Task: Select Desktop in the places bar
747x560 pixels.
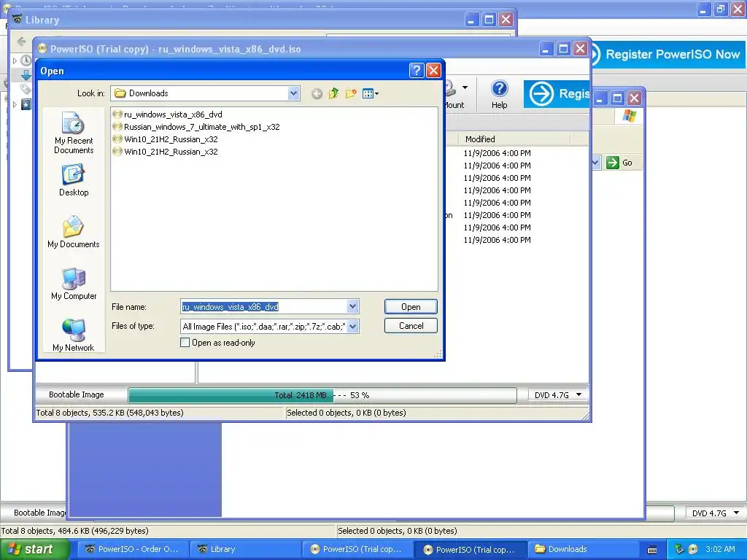Action: click(x=74, y=180)
